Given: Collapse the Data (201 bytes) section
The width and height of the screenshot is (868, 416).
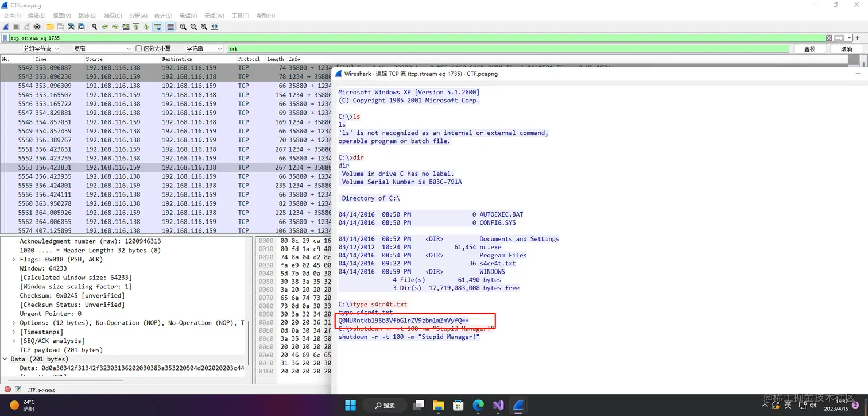Looking at the screenshot, I should coord(6,359).
